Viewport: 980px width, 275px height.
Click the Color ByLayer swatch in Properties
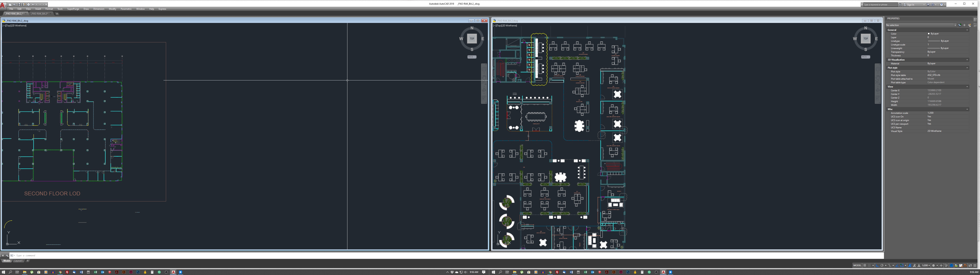click(x=929, y=34)
